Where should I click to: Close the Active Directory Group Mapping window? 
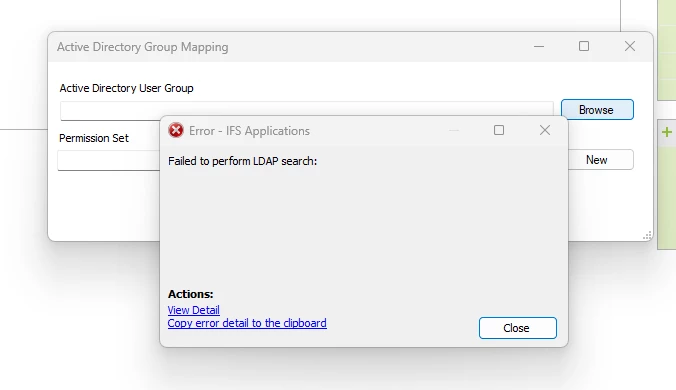(630, 46)
